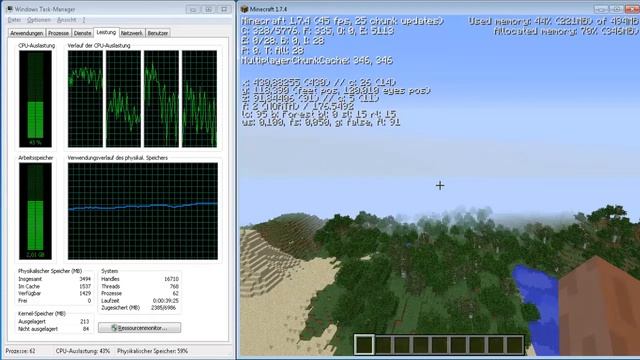This screenshot has height=360, width=640.
Task: Click the 'Handles' value 16710
Action: [171, 279]
